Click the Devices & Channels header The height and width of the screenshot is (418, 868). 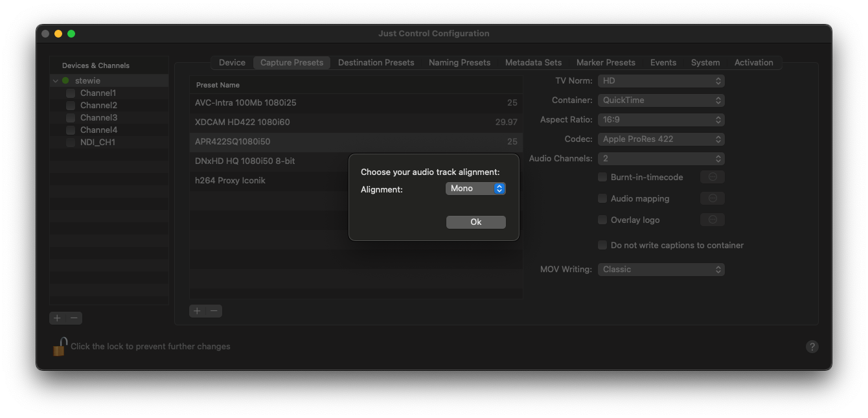96,65
